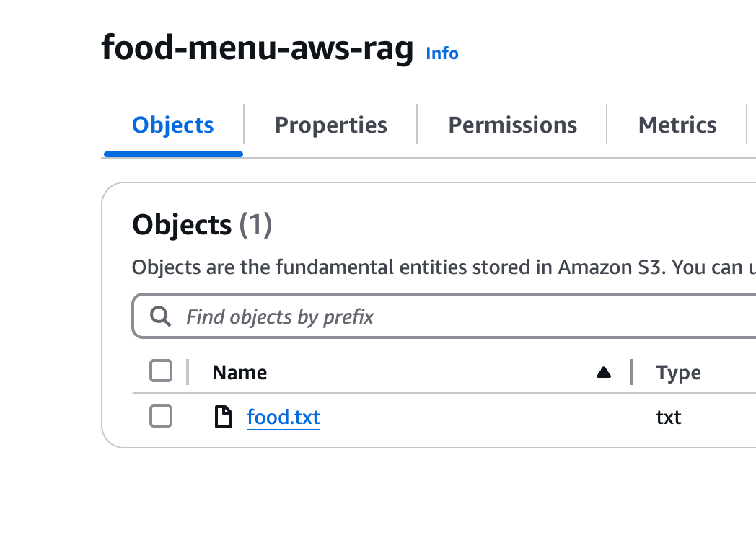This screenshot has height=535, width=756.
Task: Go to the Permissions tab
Action: pyautogui.click(x=513, y=125)
